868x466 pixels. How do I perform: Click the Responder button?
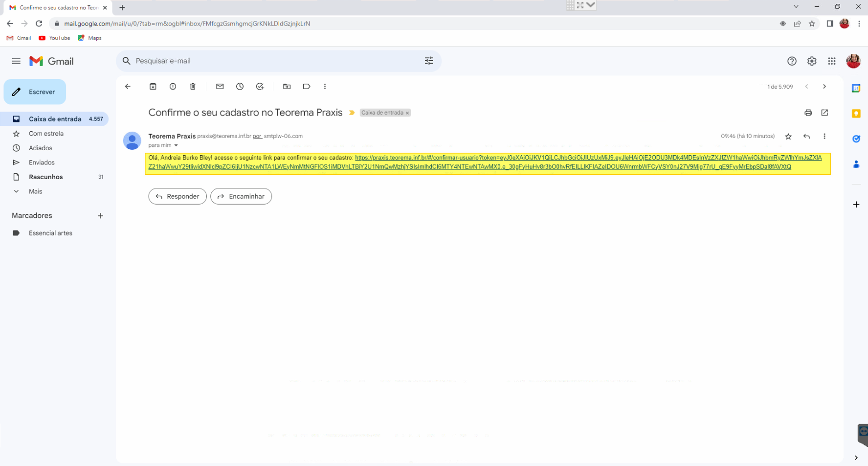tap(178, 196)
